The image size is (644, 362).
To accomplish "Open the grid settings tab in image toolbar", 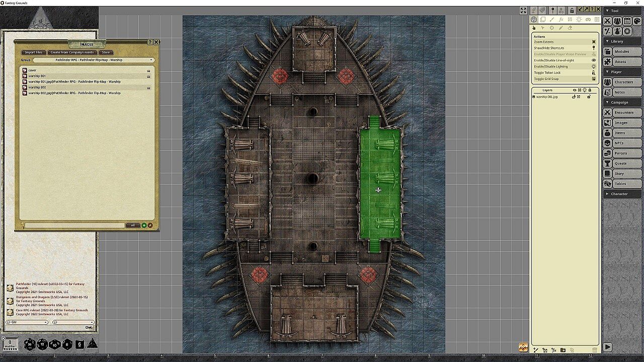I will tap(597, 20).
